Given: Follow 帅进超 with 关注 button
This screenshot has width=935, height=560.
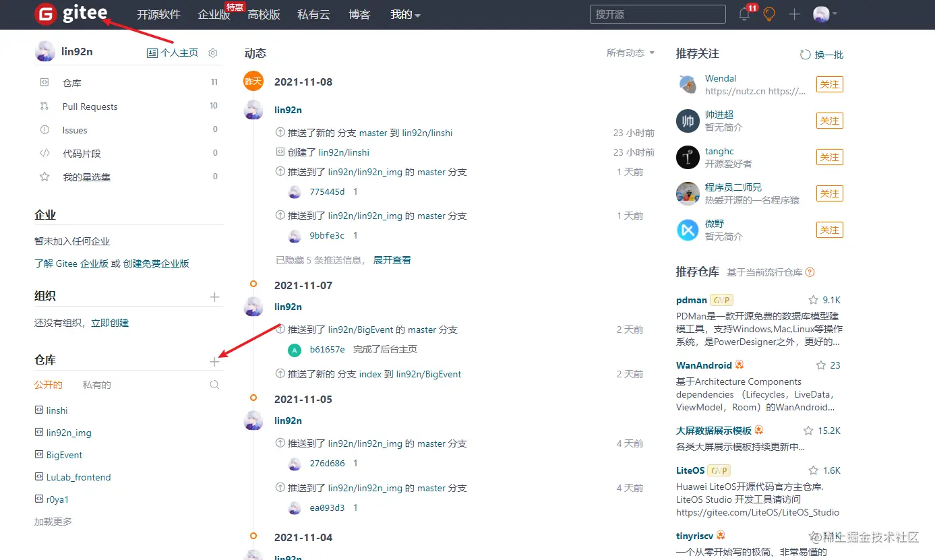Looking at the screenshot, I should [x=829, y=121].
